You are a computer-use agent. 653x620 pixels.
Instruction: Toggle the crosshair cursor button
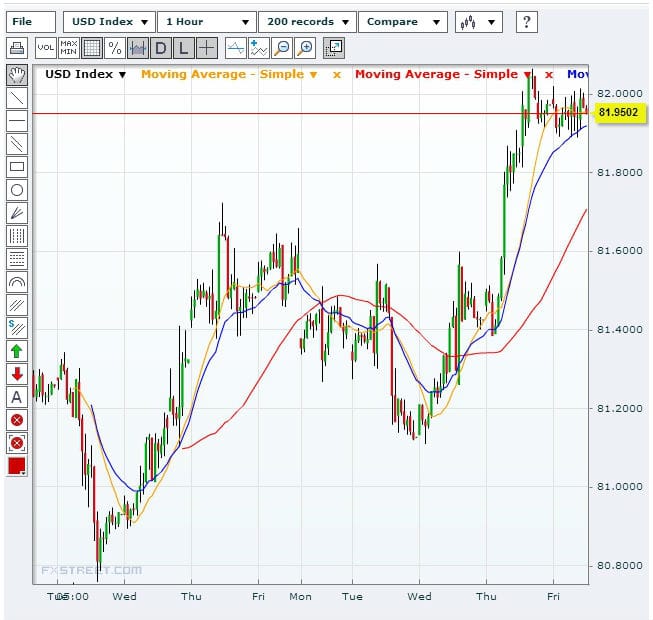[207, 48]
